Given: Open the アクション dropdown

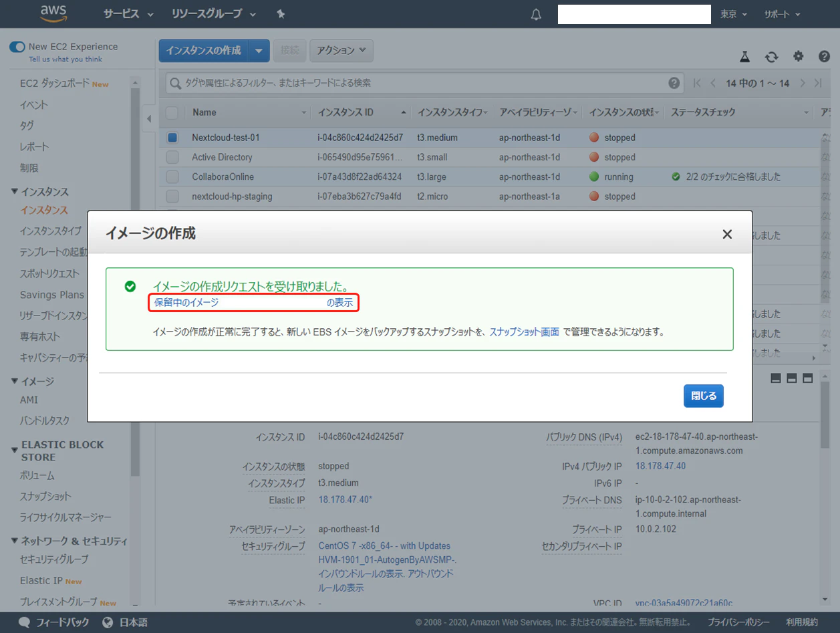Looking at the screenshot, I should click(x=341, y=51).
